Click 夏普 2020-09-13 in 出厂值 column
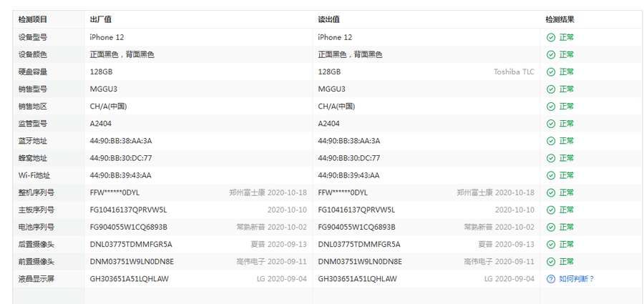 point(279,245)
